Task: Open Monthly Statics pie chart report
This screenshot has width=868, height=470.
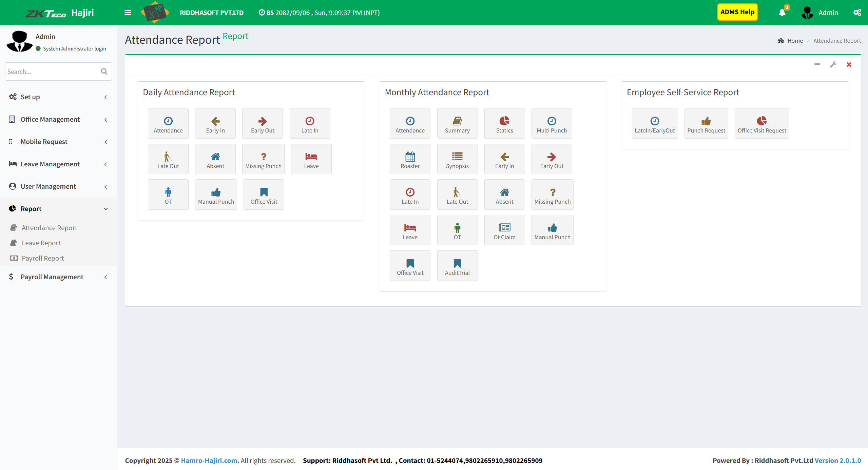Action: (504, 124)
